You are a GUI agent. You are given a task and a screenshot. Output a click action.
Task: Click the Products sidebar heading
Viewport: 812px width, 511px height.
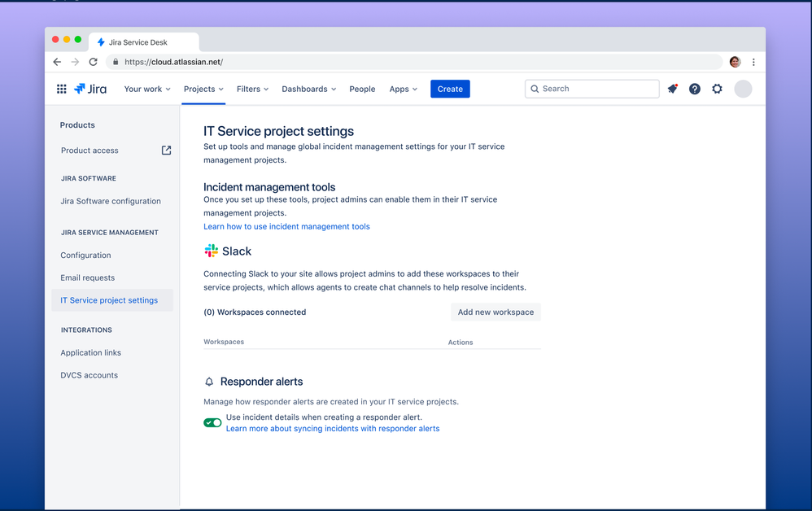click(x=77, y=124)
